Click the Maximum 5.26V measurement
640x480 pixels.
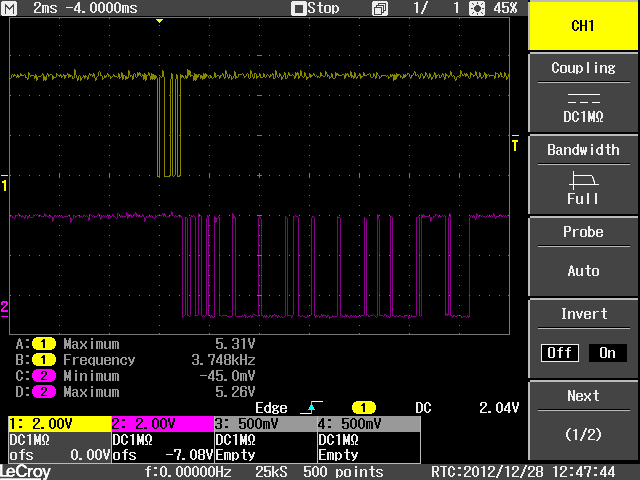click(x=135, y=392)
